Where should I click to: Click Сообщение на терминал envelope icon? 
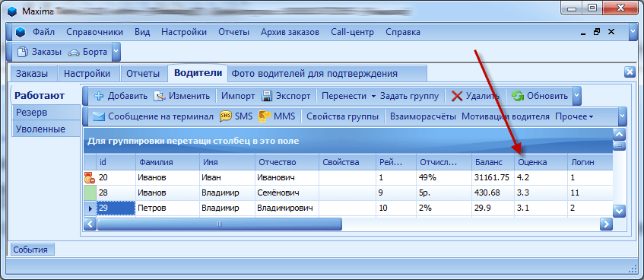(x=99, y=116)
